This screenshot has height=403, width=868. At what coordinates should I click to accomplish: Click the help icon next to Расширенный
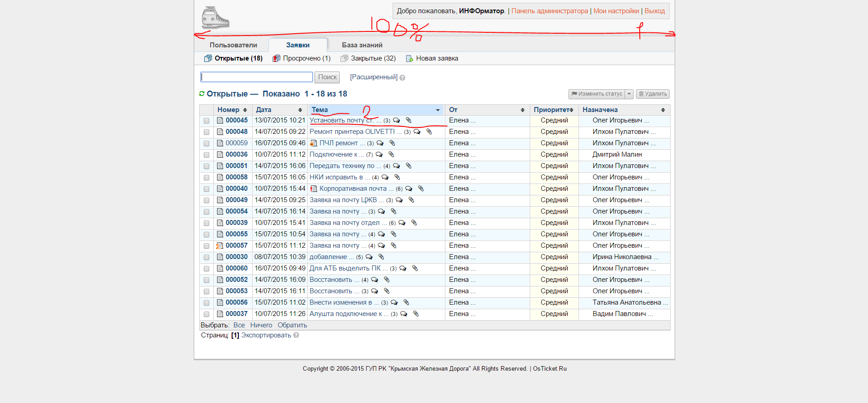pyautogui.click(x=402, y=78)
